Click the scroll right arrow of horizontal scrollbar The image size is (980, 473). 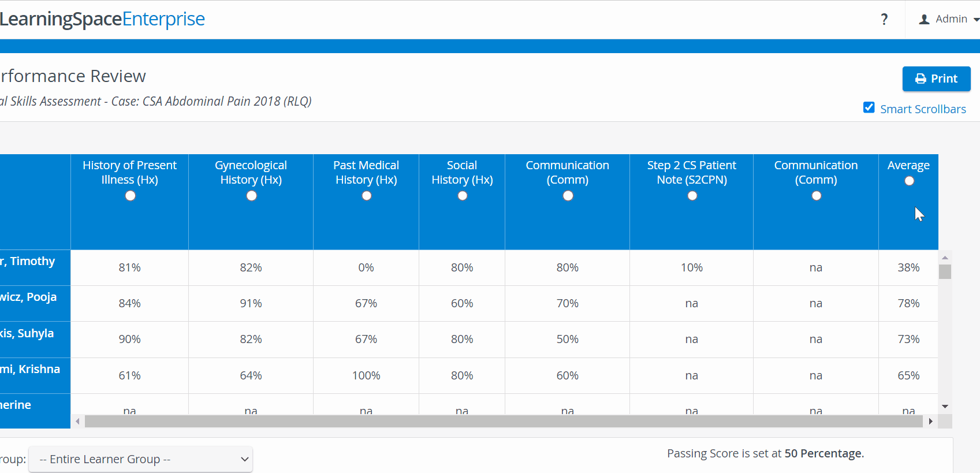pyautogui.click(x=930, y=422)
